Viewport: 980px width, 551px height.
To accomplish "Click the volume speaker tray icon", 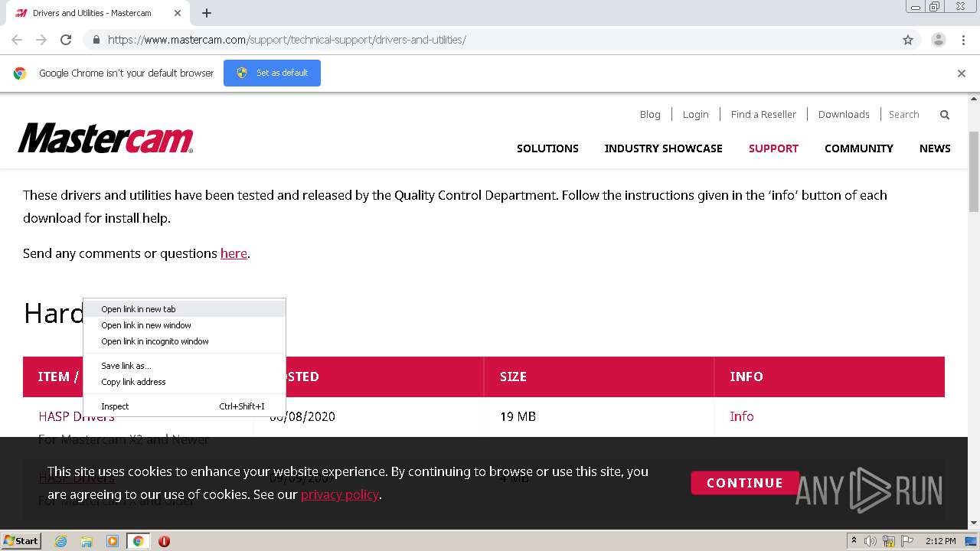I will [x=871, y=541].
